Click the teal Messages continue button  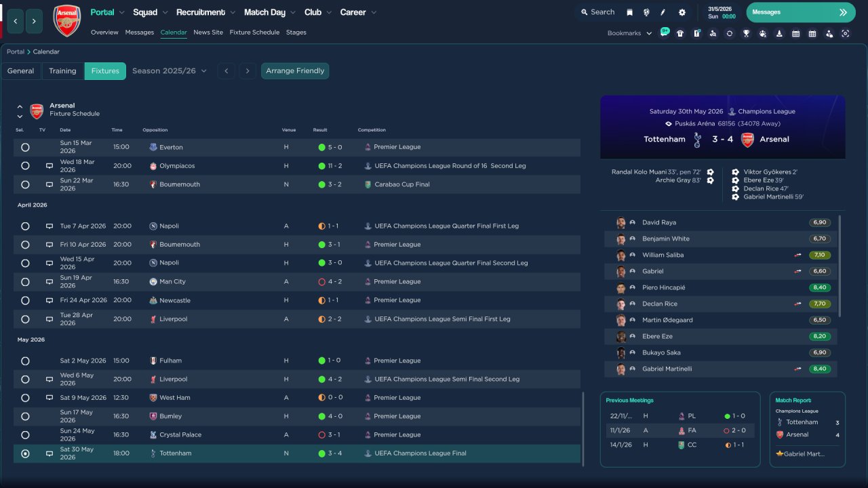point(800,12)
